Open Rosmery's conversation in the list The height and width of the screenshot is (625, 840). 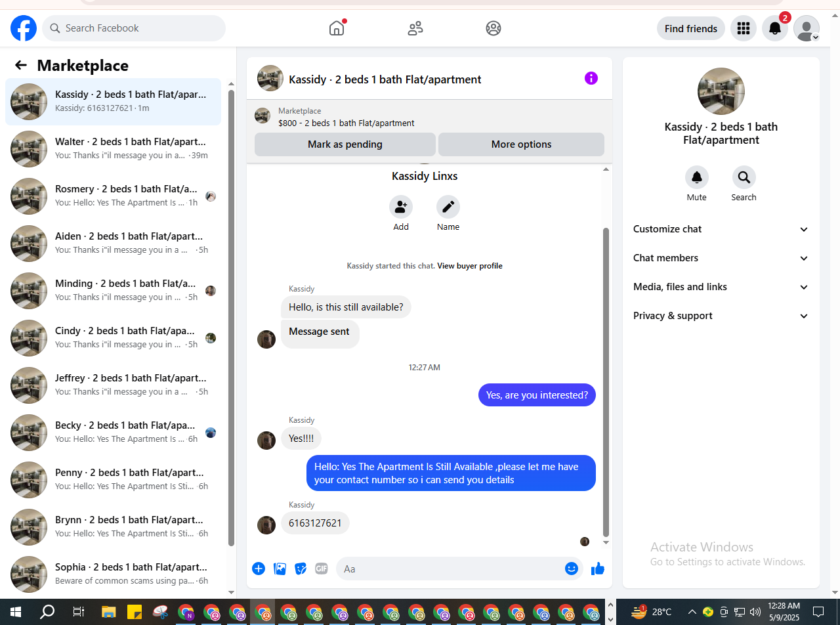pos(113,196)
